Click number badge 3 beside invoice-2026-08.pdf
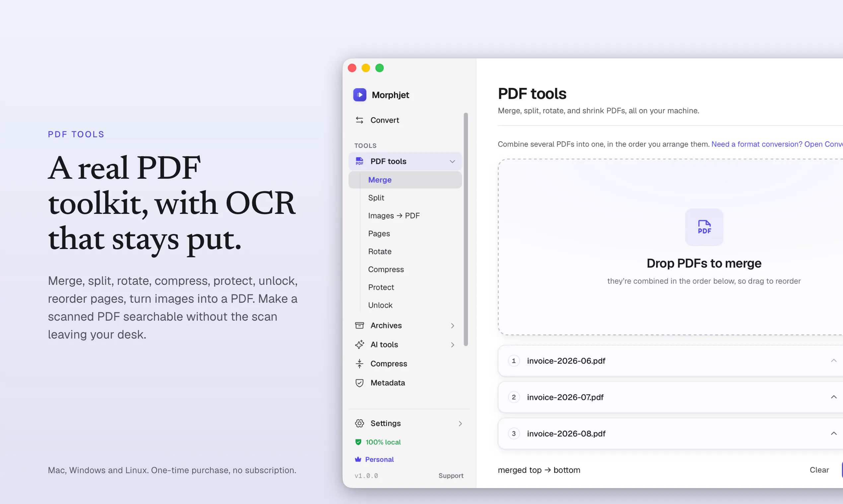 514,433
